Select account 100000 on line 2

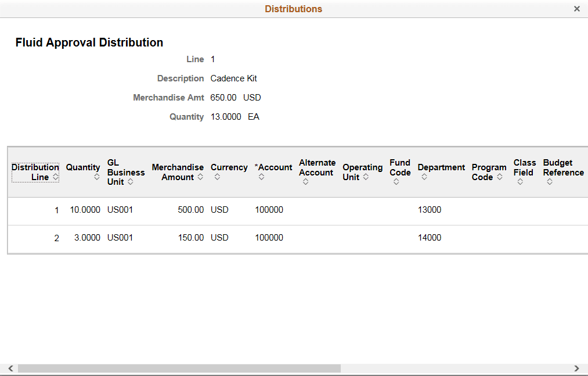pos(269,238)
